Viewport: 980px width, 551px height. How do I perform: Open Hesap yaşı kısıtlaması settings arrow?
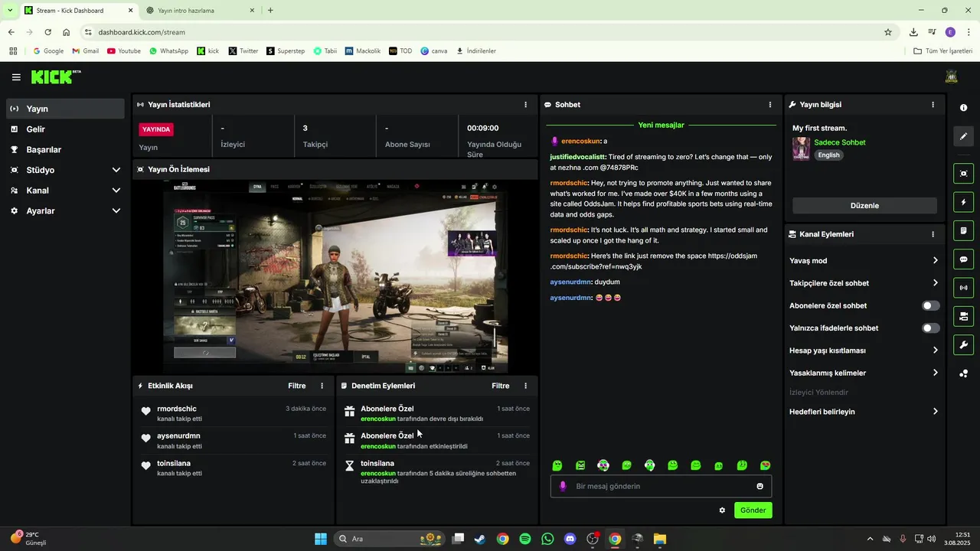(935, 350)
